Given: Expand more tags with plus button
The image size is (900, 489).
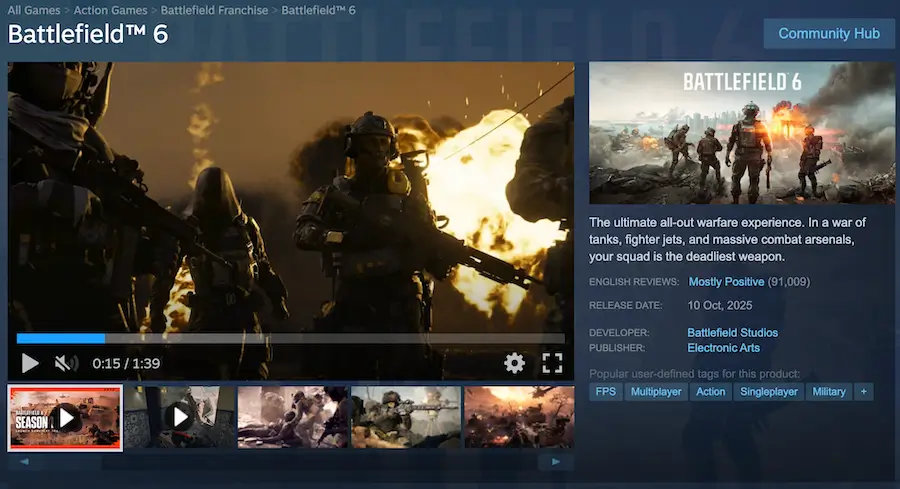Looking at the screenshot, I should point(864,392).
